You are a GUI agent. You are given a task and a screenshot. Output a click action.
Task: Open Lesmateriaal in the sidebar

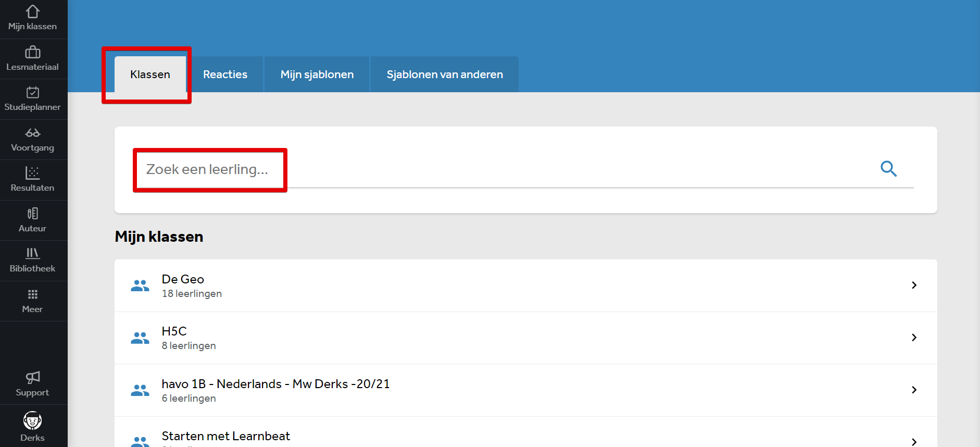33,59
